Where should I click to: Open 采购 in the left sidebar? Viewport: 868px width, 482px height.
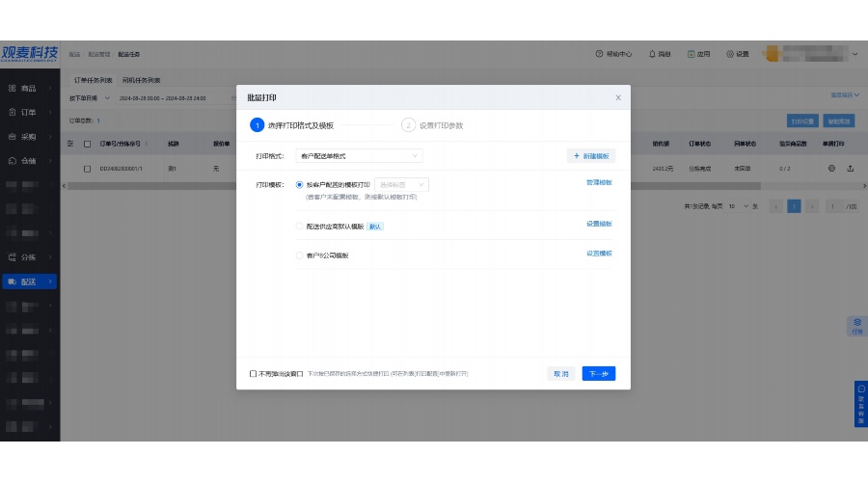(x=29, y=136)
